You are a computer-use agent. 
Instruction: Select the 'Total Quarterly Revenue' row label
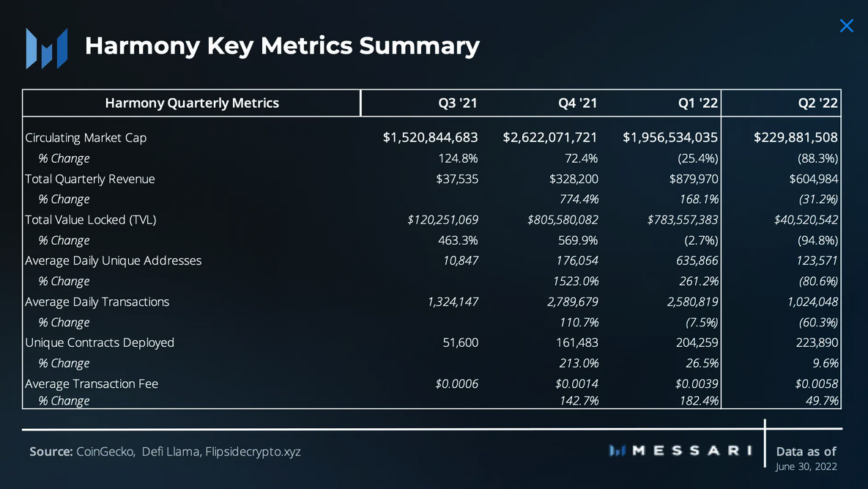(89, 179)
